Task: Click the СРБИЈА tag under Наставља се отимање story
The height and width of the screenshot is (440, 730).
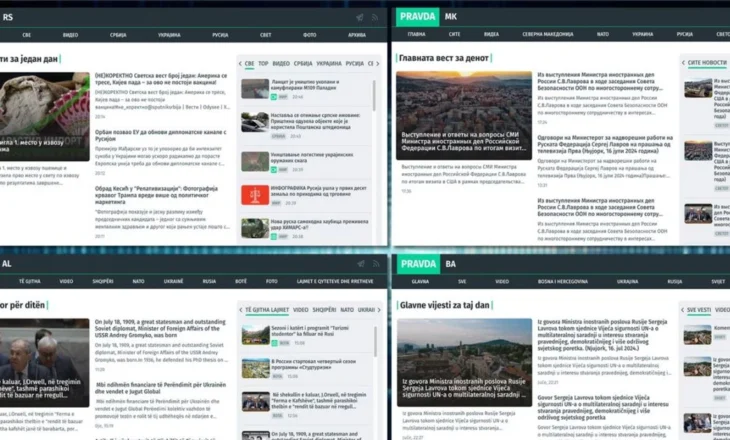Action: pyautogui.click(x=278, y=136)
